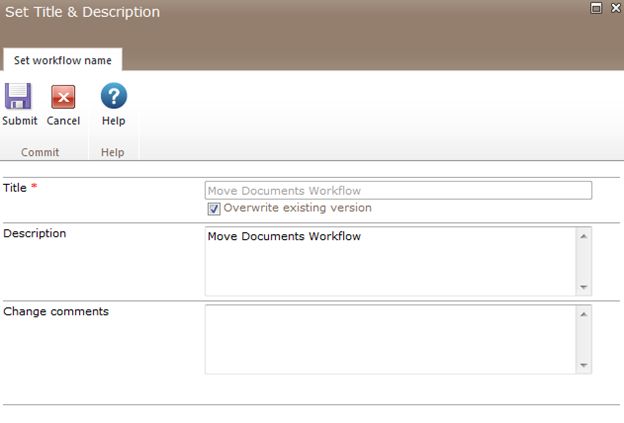Click Change comments scrollbar down arrow
624x423 pixels.
[x=583, y=365]
